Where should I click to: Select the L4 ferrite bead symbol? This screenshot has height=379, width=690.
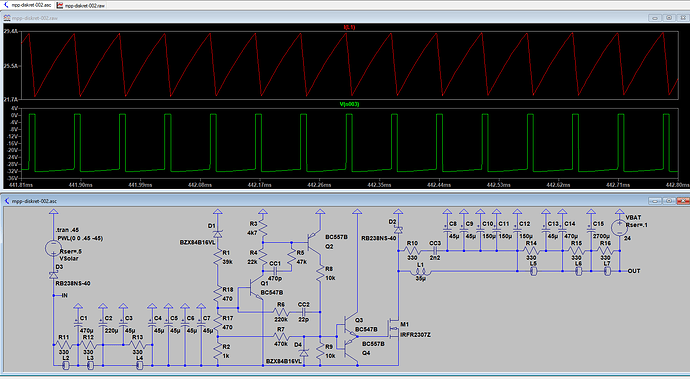(139, 365)
